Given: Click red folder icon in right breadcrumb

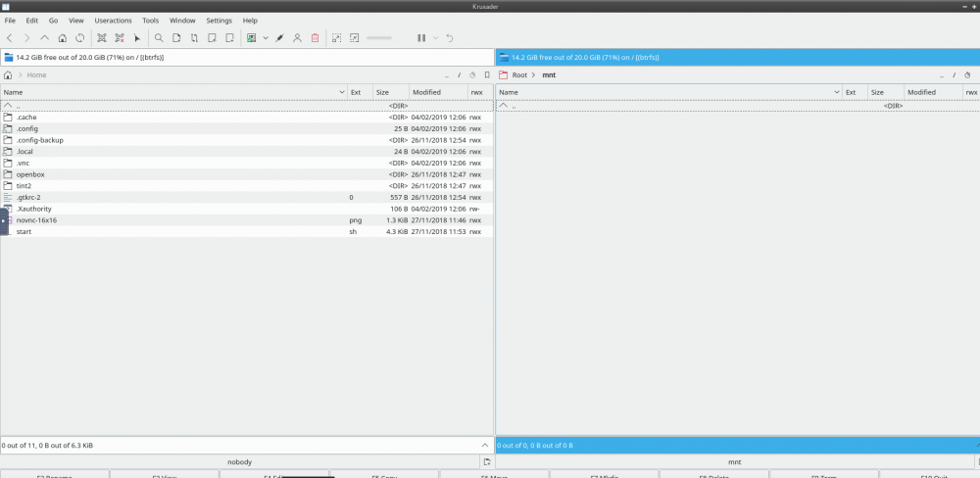Looking at the screenshot, I should (503, 75).
